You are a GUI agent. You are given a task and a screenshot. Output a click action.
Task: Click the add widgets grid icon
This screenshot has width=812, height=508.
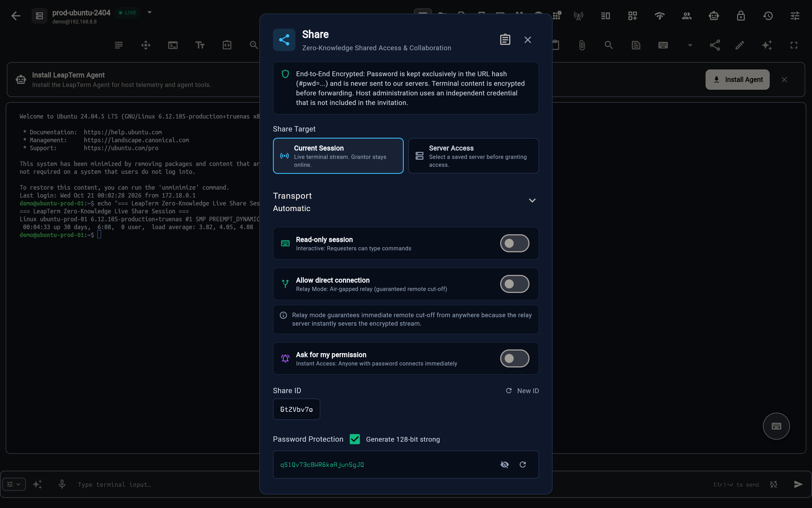pyautogui.click(x=632, y=16)
